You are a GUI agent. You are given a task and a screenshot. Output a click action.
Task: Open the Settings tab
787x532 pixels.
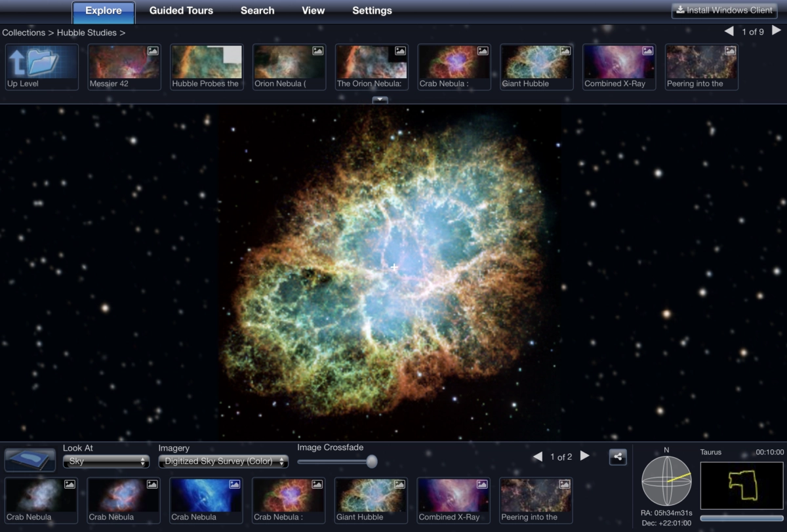(372, 10)
